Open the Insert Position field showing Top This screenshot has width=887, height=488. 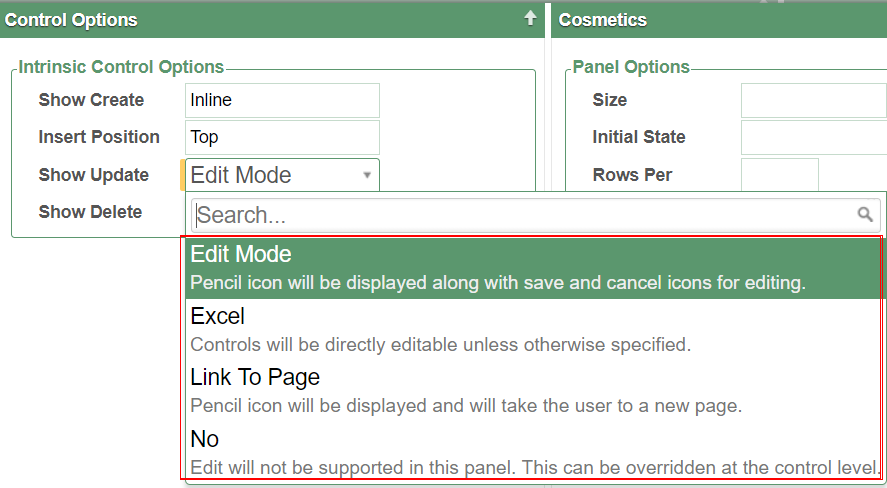[283, 137]
